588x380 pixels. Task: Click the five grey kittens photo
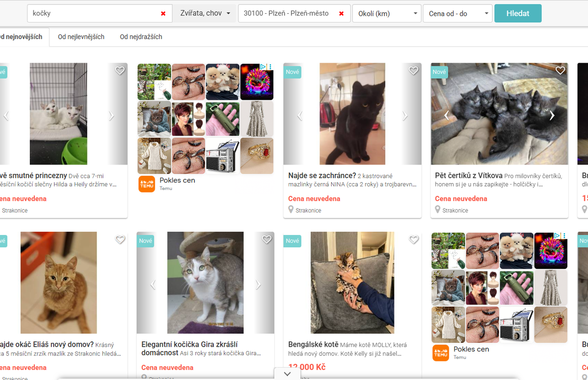tap(499, 114)
